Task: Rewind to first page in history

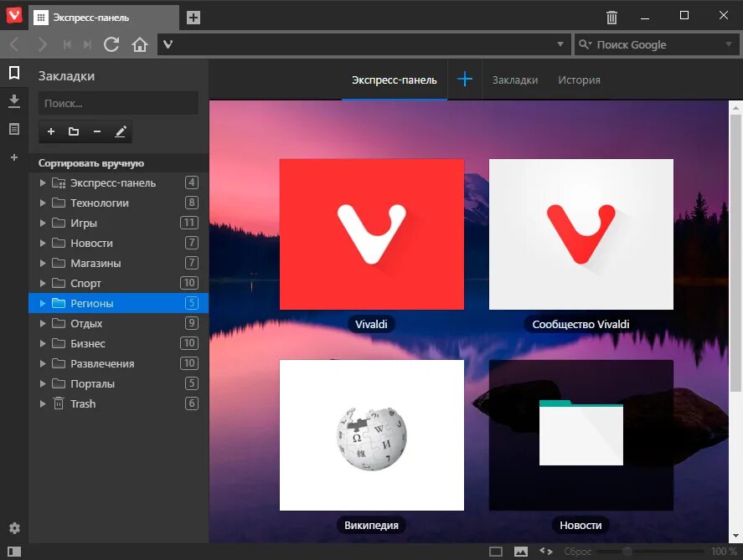Action: (67, 44)
